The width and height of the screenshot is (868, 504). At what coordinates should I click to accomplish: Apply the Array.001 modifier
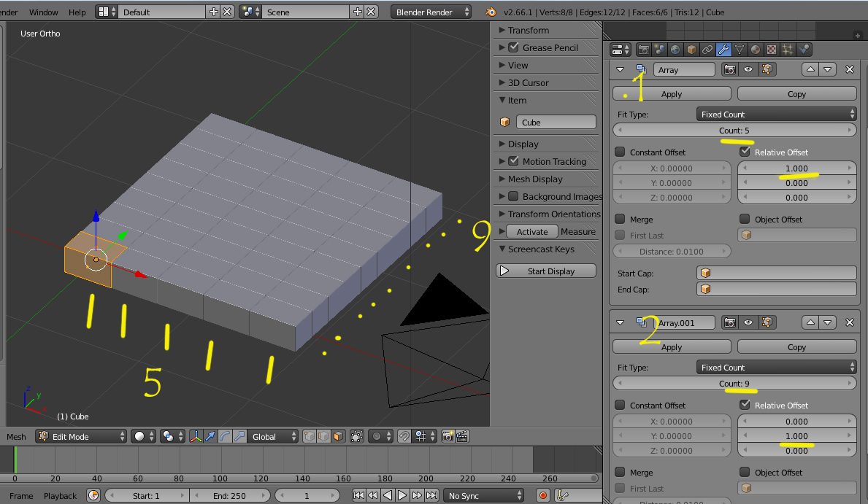[x=672, y=347]
